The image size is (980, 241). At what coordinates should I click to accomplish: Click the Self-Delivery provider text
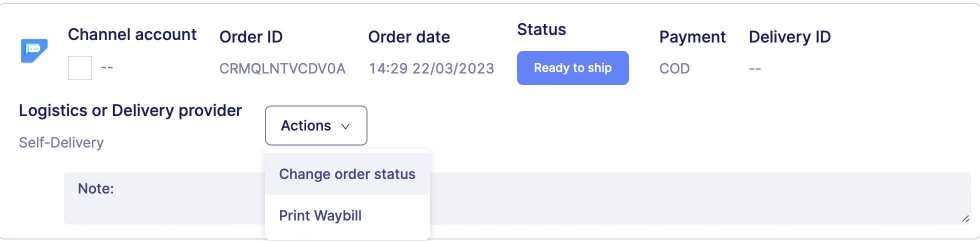point(61,142)
